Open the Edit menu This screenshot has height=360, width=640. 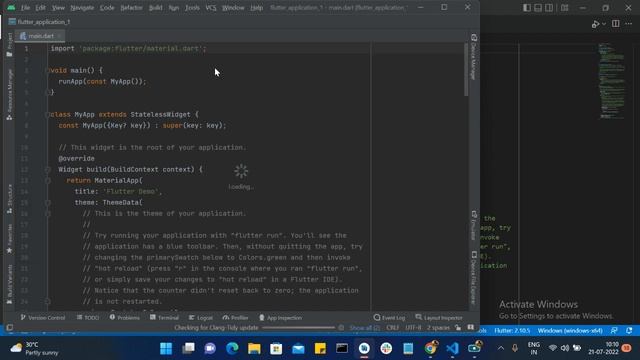(x=40, y=8)
